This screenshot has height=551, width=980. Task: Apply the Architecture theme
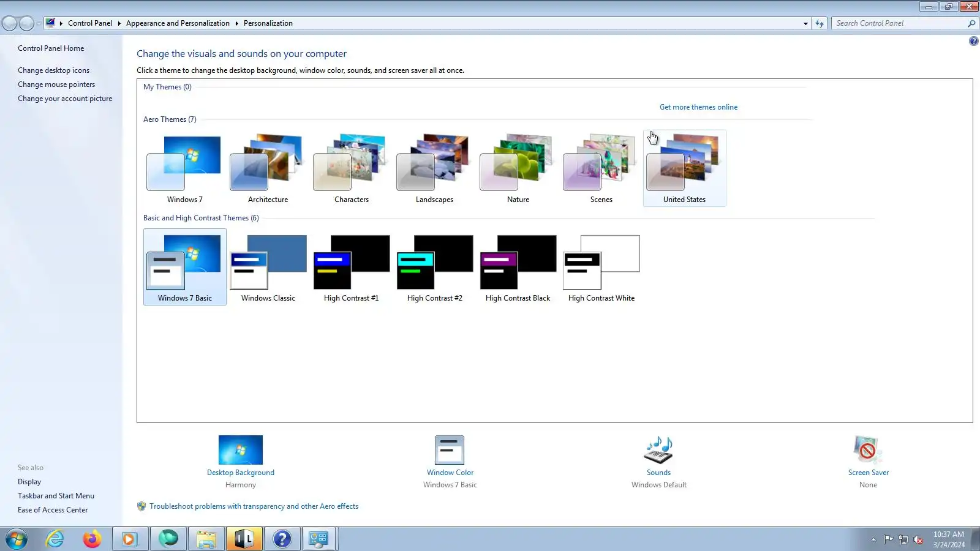pos(268,168)
